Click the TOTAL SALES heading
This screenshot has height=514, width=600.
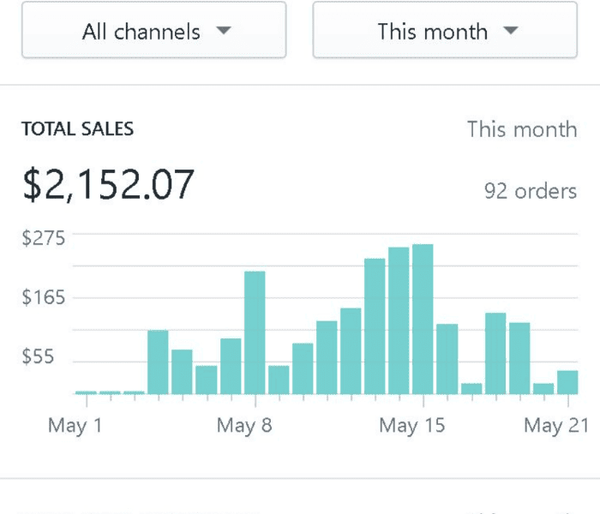click(78, 129)
